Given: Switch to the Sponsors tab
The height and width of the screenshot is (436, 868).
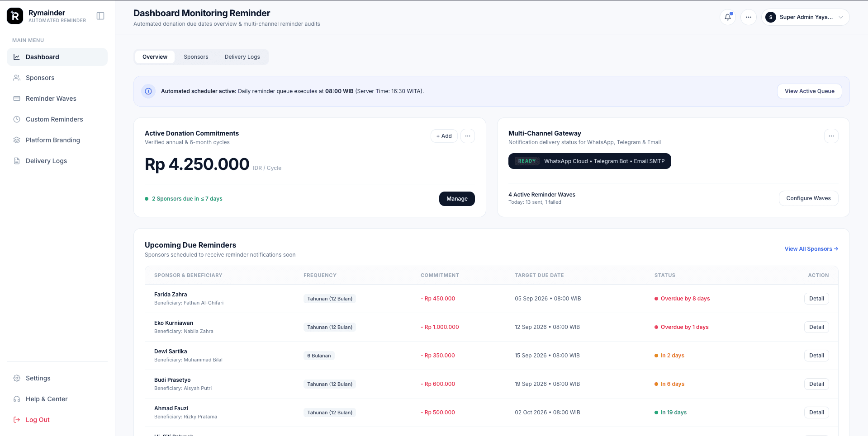Looking at the screenshot, I should [196, 57].
